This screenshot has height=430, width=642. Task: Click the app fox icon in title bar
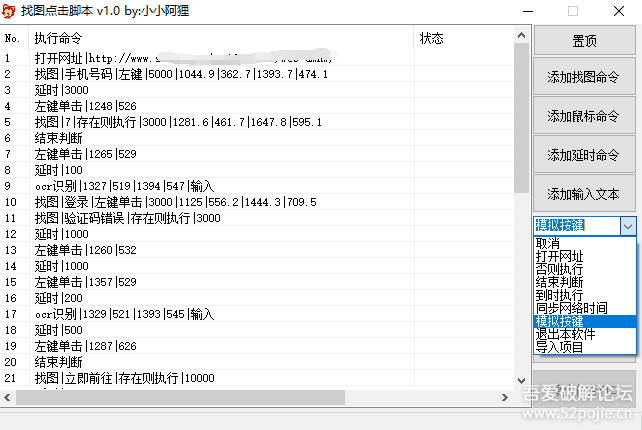tap(8, 11)
